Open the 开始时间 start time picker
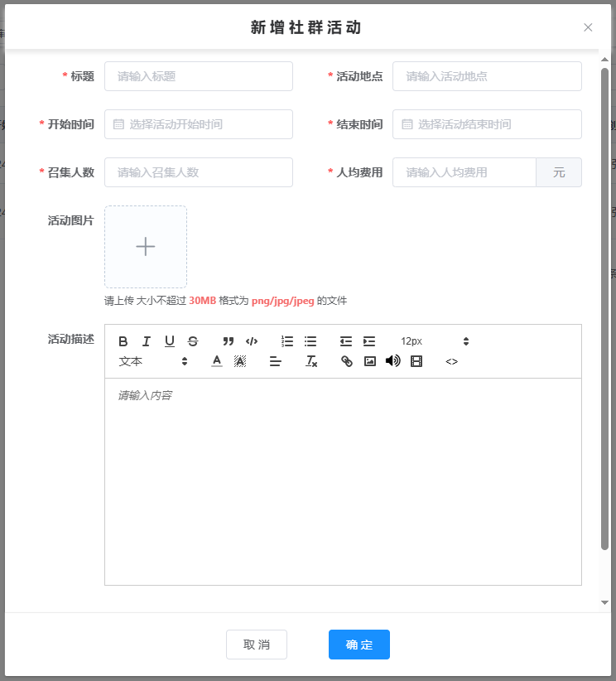The width and height of the screenshot is (616, 681). tap(199, 124)
